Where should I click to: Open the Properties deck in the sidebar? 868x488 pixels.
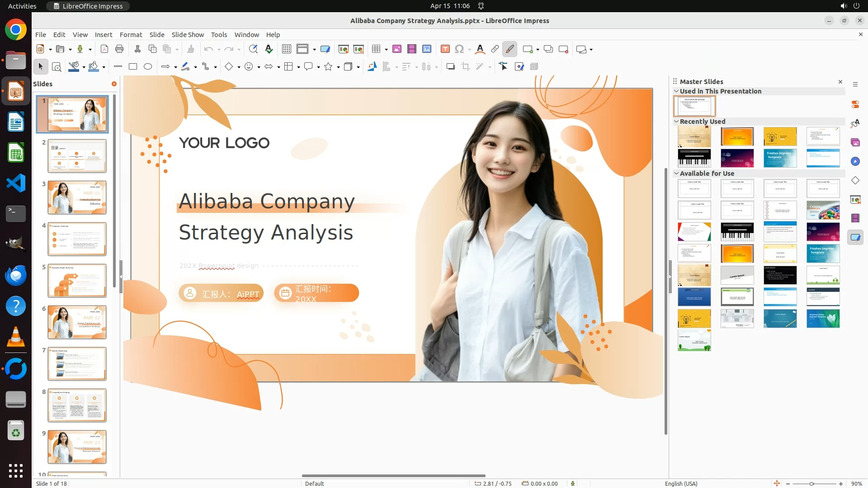(x=855, y=104)
